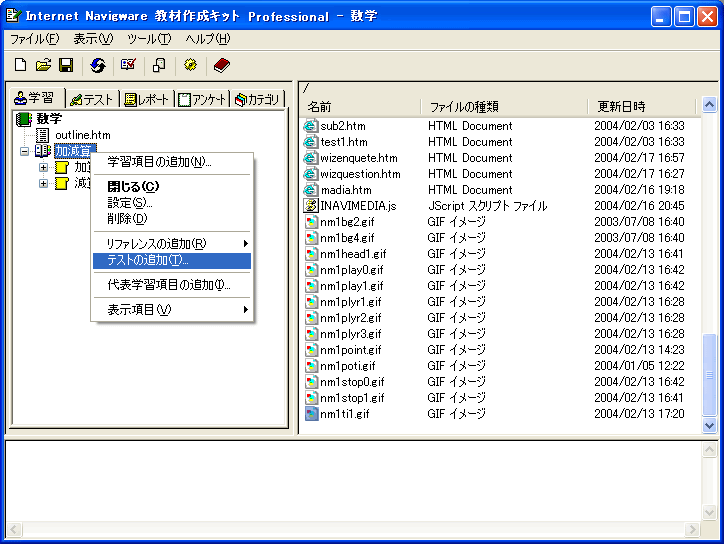Click the icon of wizquestion.htm
This screenshot has height=544, width=724.
coord(311,174)
